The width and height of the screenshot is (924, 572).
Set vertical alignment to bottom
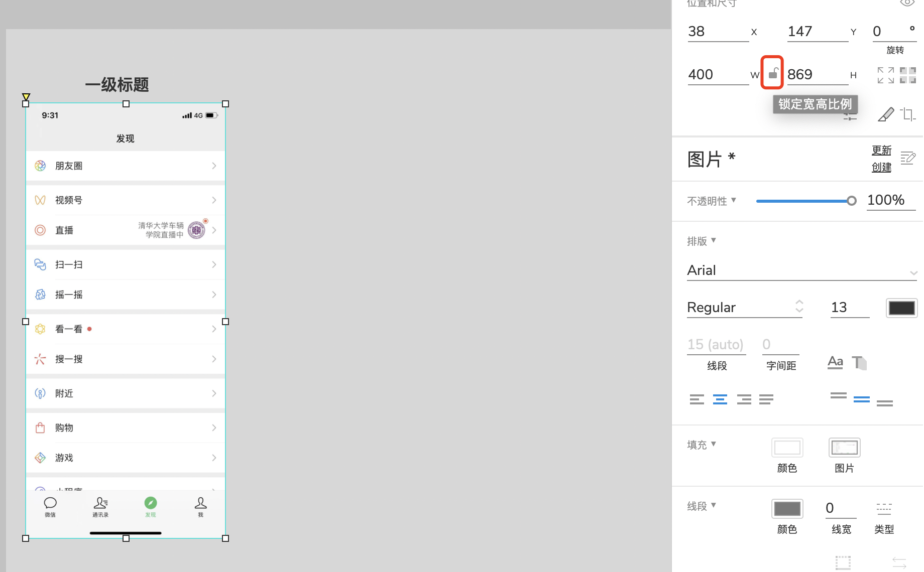coord(885,403)
